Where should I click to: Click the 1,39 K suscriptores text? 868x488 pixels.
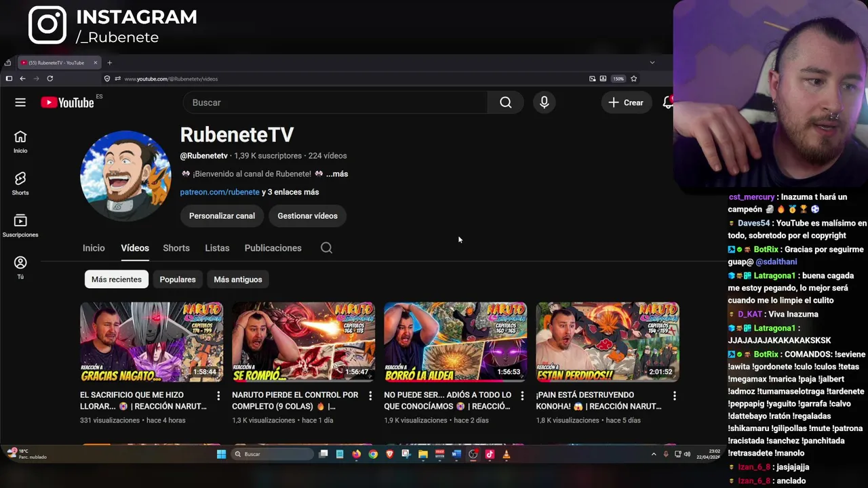pos(268,156)
